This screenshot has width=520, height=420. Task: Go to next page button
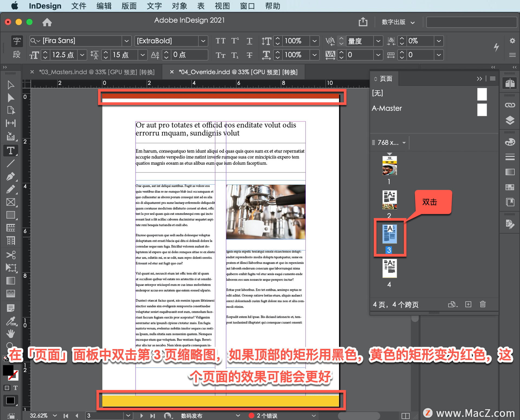[x=141, y=415]
